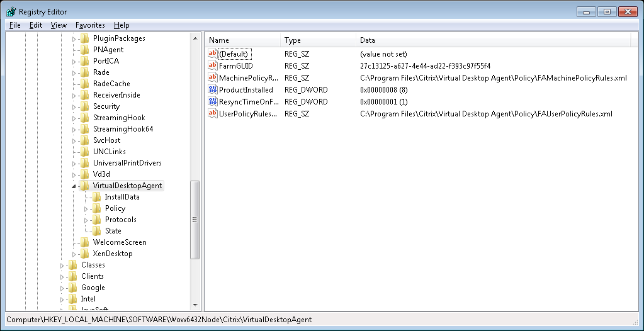Viewport: 644px width, 331px height.
Task: Click the FAUserPolicyRules.xml path data
Action: (x=486, y=113)
